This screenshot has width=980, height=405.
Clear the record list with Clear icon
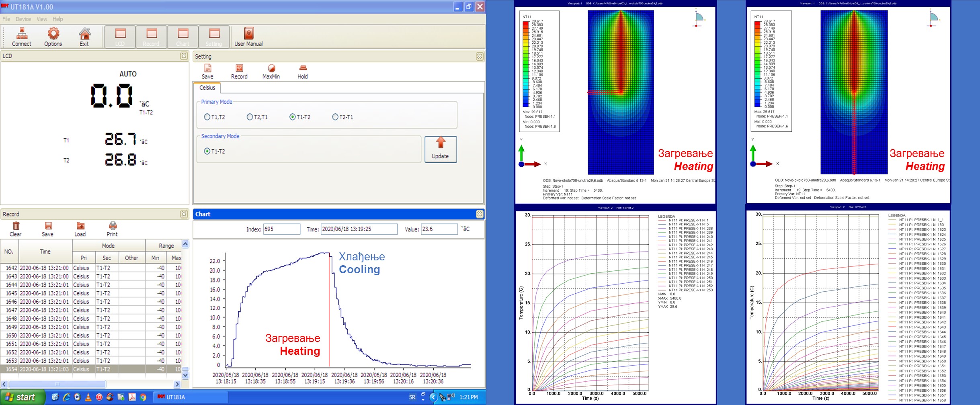pos(16,229)
